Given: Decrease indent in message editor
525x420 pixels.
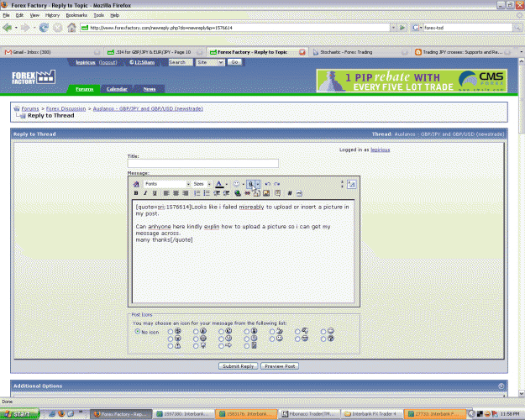Looking at the screenshot, I should tap(217, 193).
